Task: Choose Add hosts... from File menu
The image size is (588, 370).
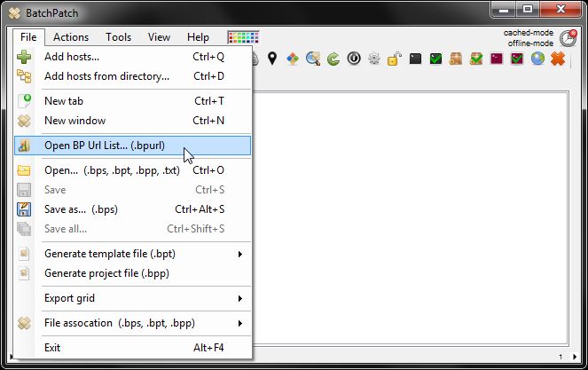Action: [x=132, y=57]
